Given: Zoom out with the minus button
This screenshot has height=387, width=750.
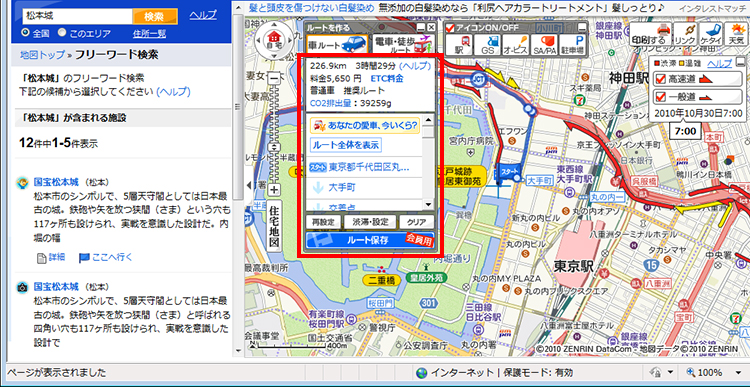Looking at the screenshot, I should 274,77.
